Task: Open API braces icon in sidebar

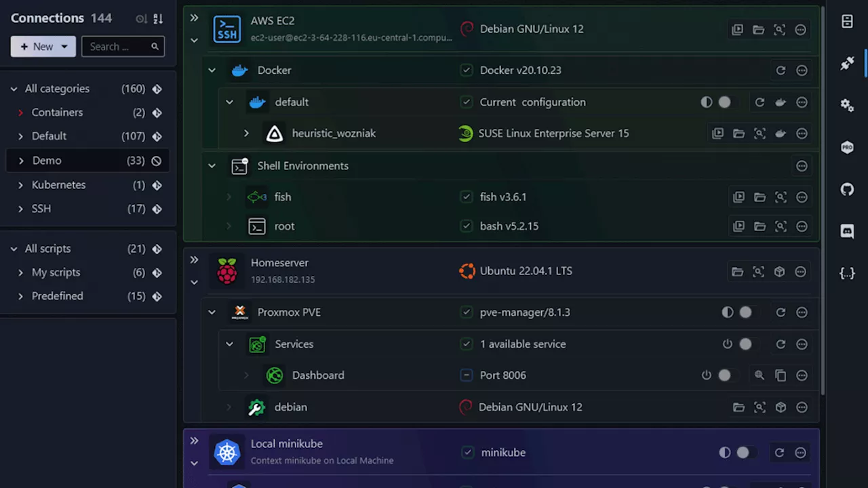Action: (847, 273)
